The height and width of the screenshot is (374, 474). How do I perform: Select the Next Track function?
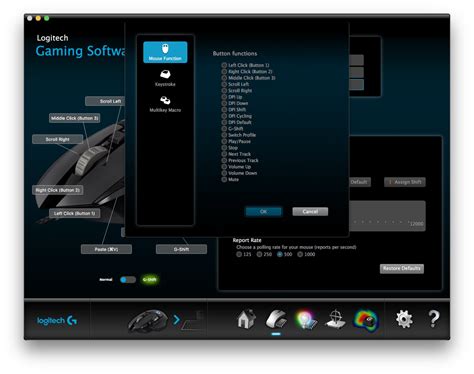pyautogui.click(x=224, y=154)
